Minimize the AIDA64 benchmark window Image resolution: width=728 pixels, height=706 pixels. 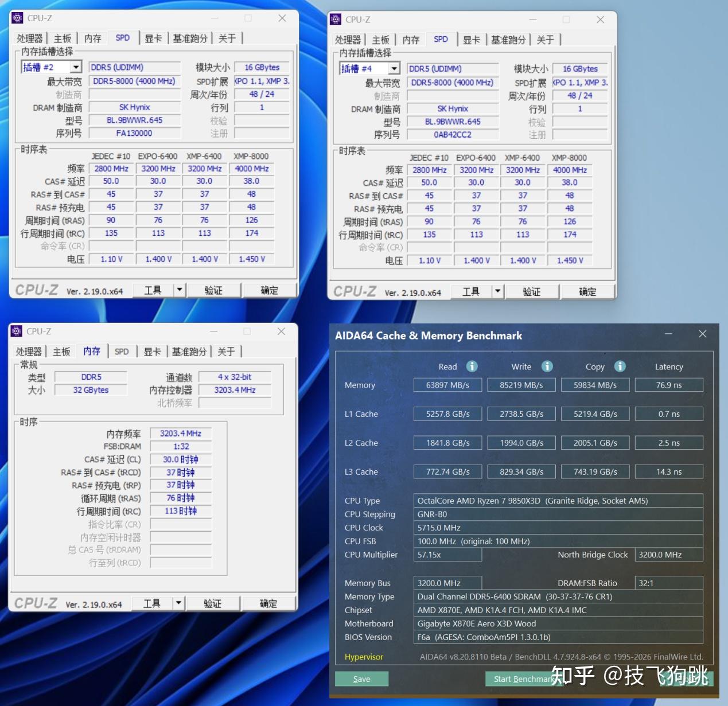(x=668, y=334)
